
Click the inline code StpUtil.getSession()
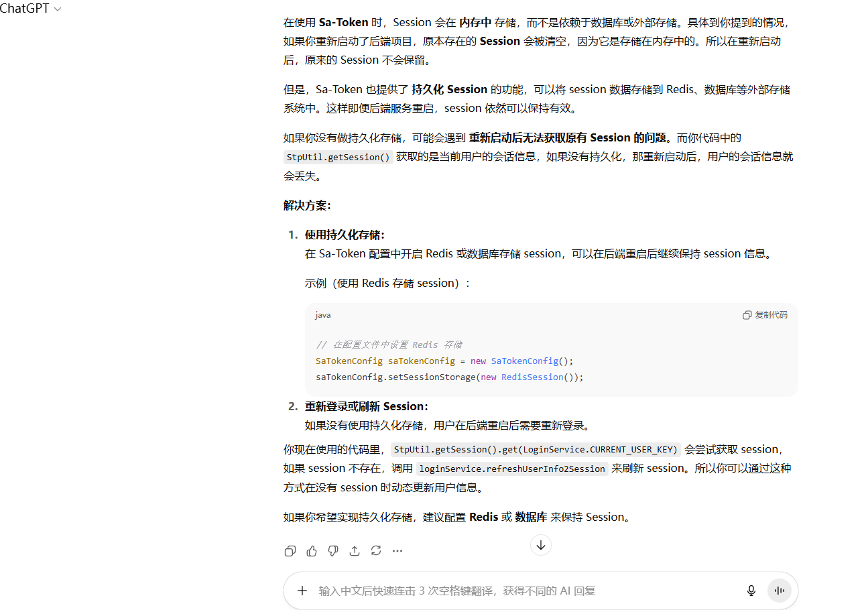click(338, 158)
